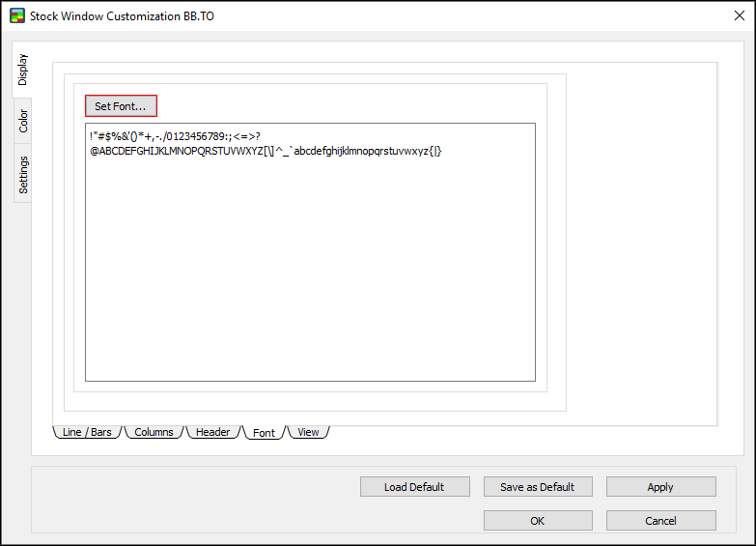
Task: Click the application icon in the title bar
Action: click(x=16, y=16)
